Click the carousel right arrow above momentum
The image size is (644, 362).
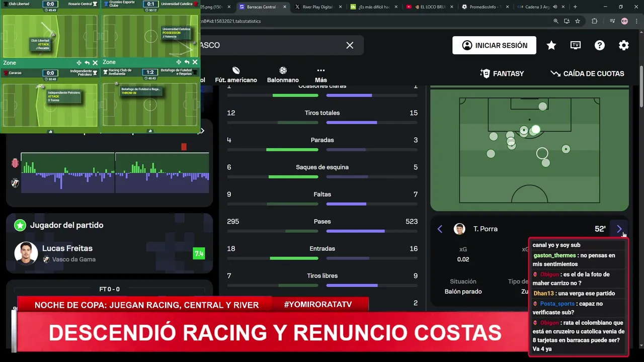(x=202, y=131)
